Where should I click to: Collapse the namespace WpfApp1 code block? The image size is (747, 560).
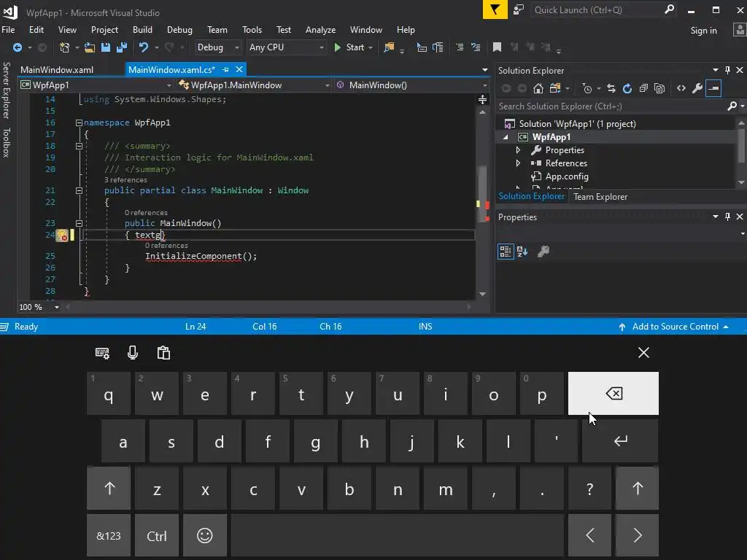79,122
